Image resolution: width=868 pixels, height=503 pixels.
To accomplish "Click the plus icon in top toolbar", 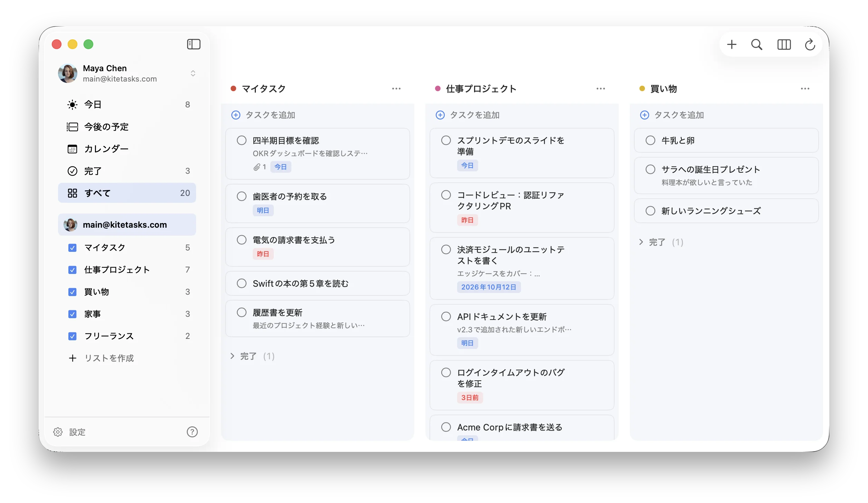I will click(731, 44).
